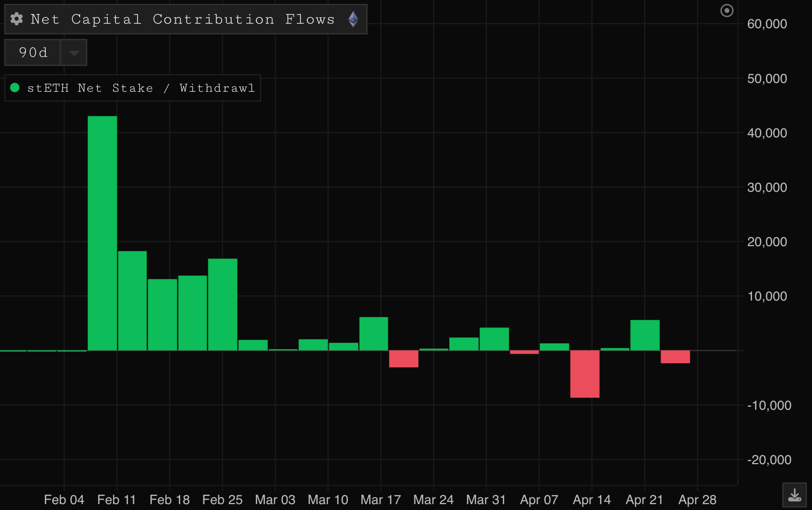
Task: Click the -20,000 y-axis label
Action: [769, 460]
